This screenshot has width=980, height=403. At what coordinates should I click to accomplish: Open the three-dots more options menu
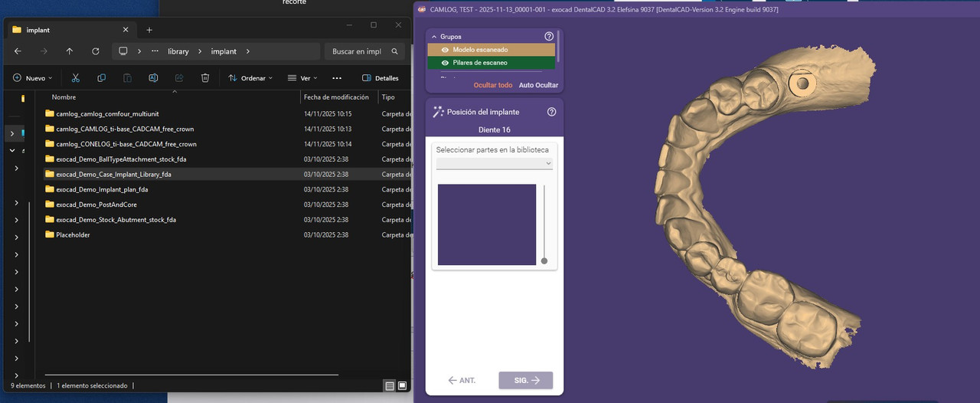click(x=337, y=78)
